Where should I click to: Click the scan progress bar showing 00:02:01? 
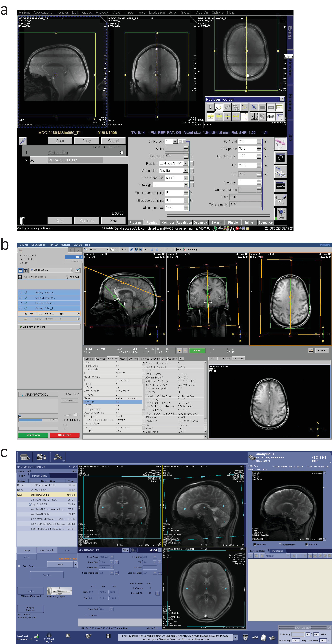38,420
